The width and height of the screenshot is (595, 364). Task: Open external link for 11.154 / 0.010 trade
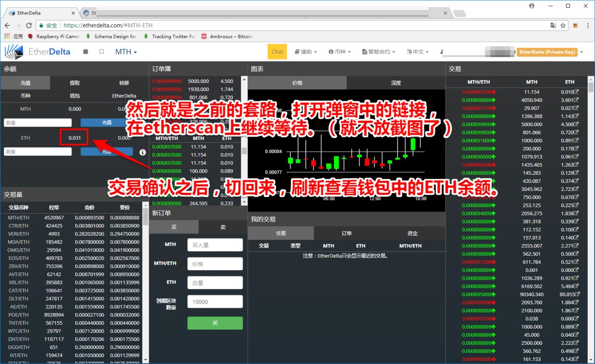(x=576, y=92)
